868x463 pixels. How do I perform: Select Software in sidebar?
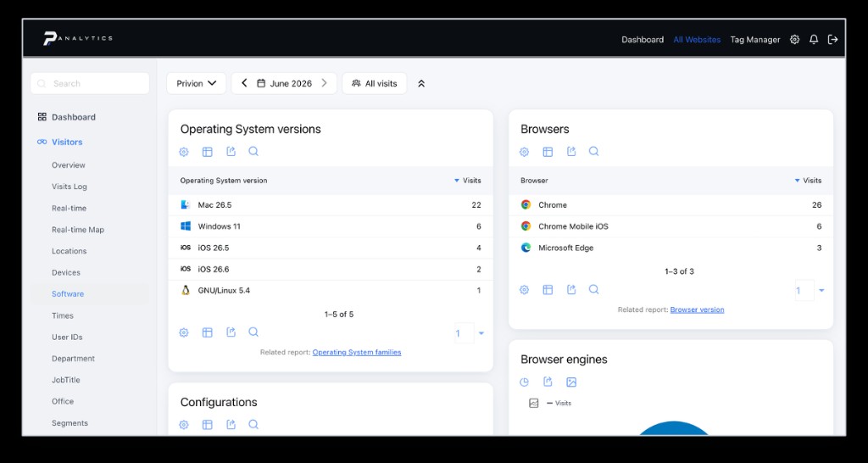click(x=68, y=294)
